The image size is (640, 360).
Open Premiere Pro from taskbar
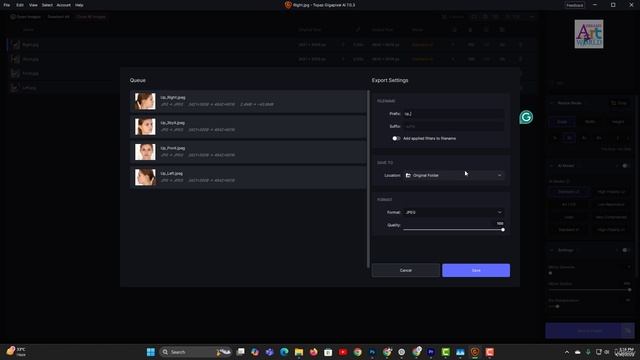431,352
